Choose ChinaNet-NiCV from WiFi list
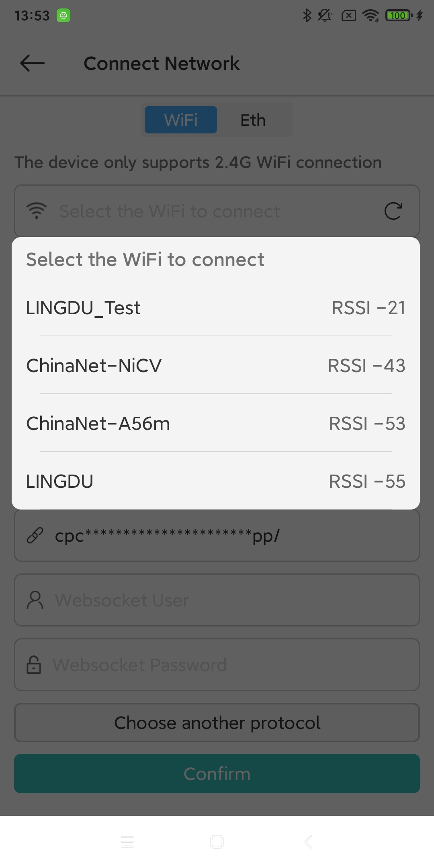This screenshot has width=434, height=868. tap(216, 366)
